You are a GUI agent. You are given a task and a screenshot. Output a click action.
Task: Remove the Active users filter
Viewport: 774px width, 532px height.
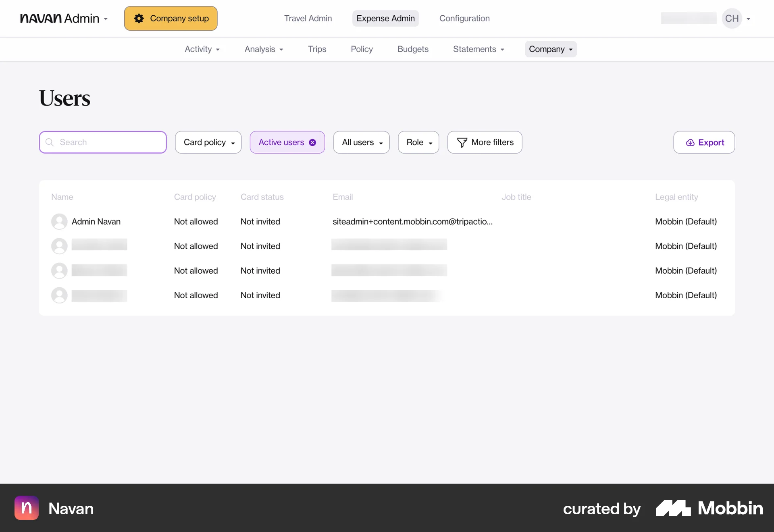pos(313,142)
